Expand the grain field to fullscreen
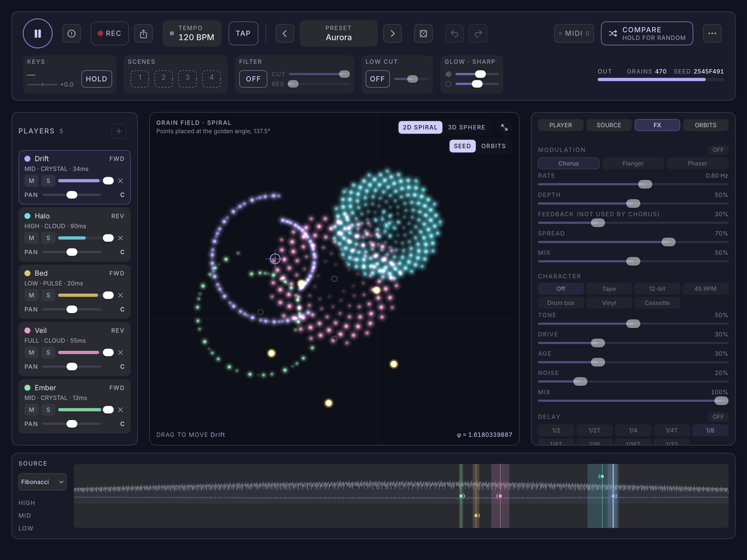The width and height of the screenshot is (747, 560). tap(504, 128)
